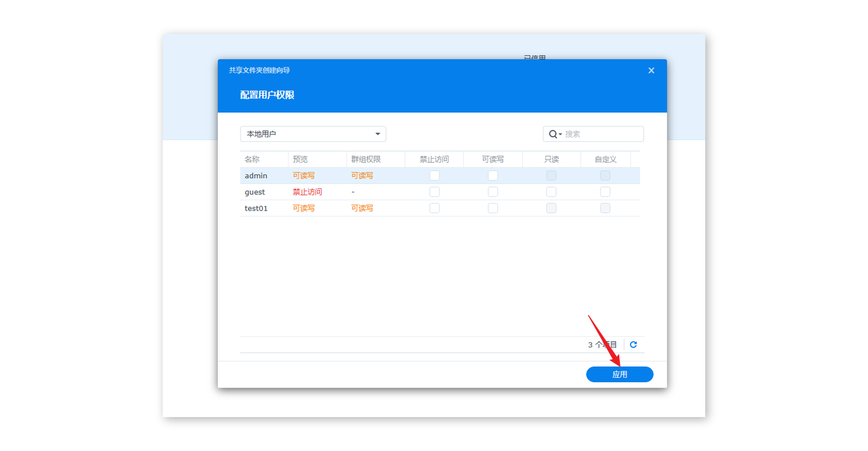Check 可读写 for guest
This screenshot has height=451, width=868.
(x=493, y=192)
